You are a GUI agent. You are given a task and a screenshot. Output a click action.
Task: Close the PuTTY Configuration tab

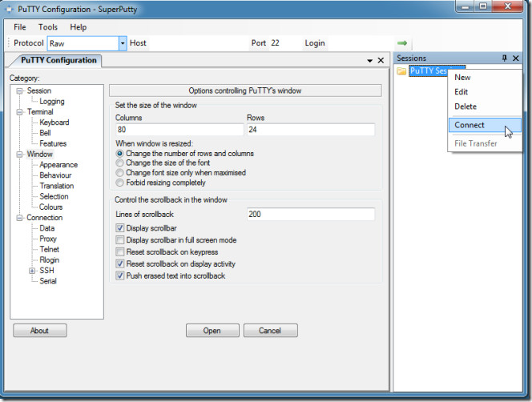(381, 60)
